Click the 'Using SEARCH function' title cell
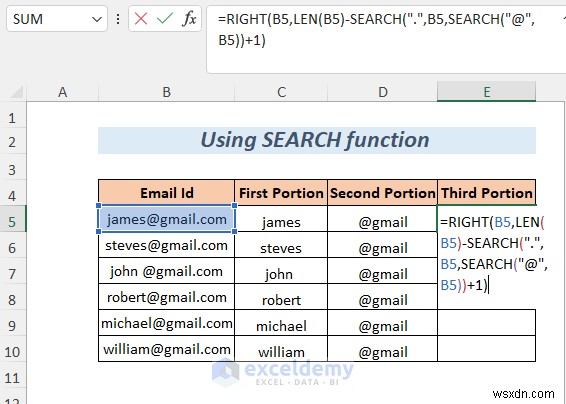 (x=317, y=140)
